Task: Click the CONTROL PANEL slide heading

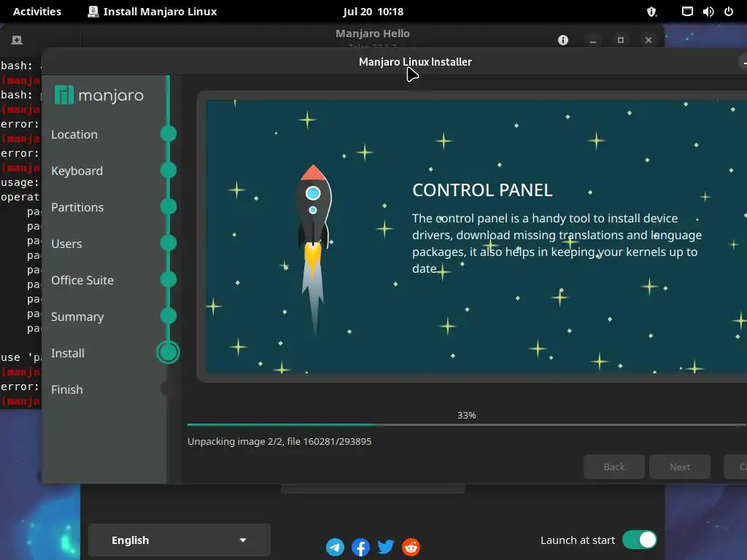Action: tap(482, 190)
